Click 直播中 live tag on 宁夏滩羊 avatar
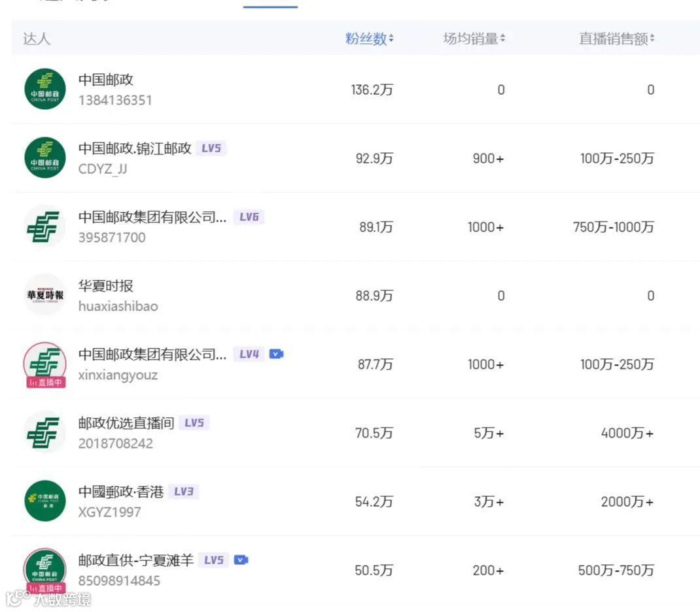 tap(46, 588)
